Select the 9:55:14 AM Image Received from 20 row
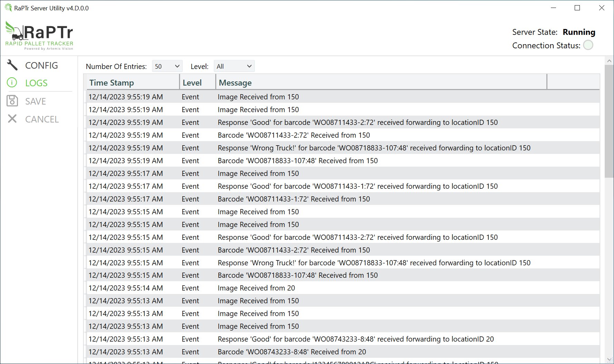This screenshot has width=614, height=364. 256,288
